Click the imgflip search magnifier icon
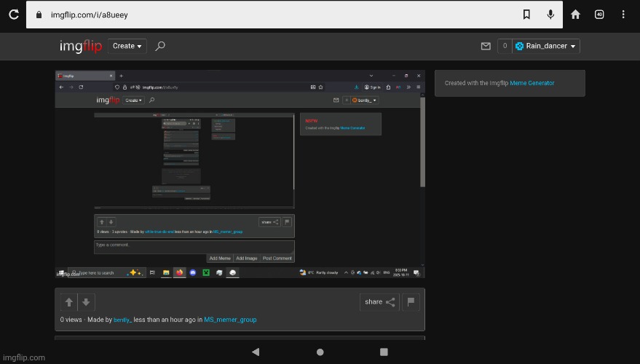This screenshot has height=364, width=640. (x=160, y=46)
